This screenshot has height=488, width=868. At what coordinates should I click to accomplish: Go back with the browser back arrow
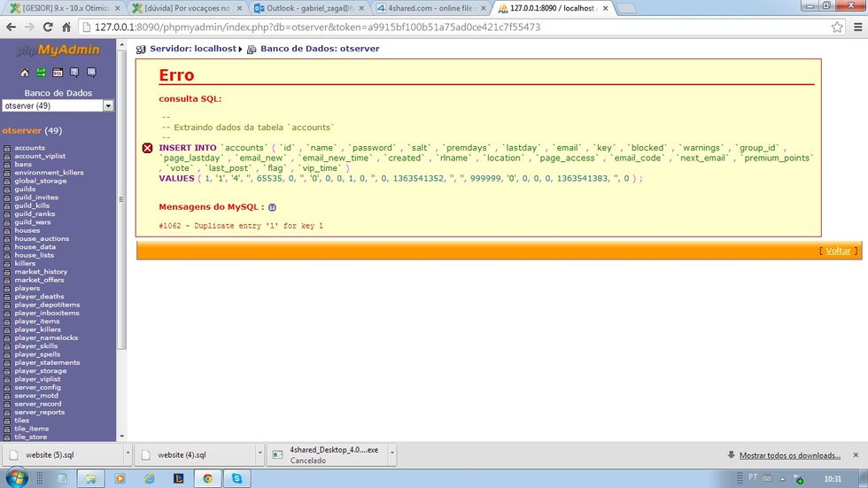click(11, 27)
